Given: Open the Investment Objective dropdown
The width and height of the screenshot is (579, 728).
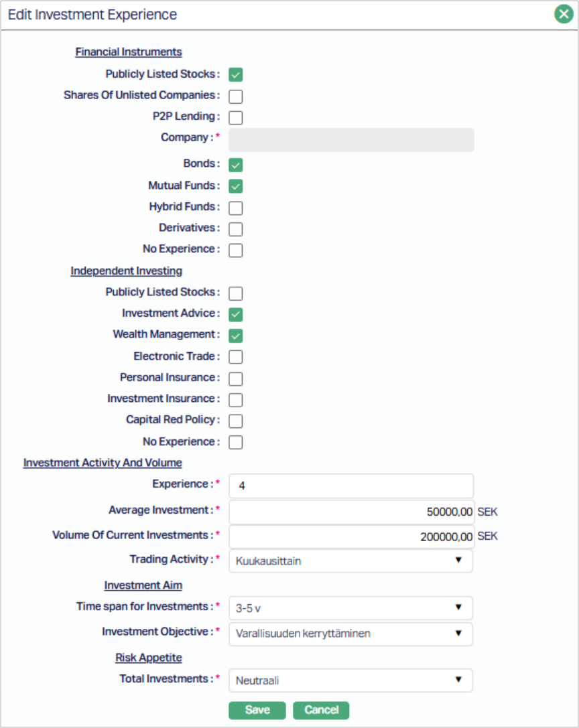Looking at the screenshot, I should (350, 634).
